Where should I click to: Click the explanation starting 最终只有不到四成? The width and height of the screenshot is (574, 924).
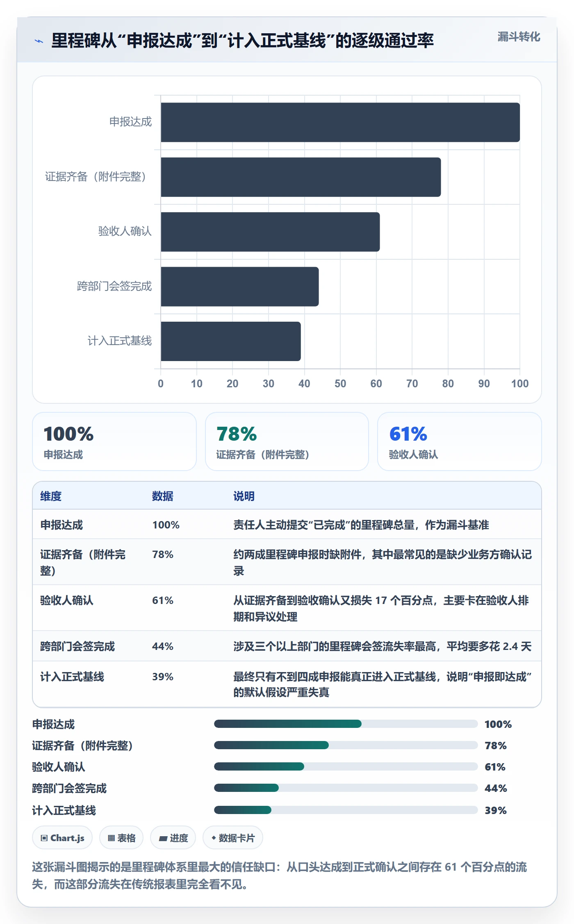(x=383, y=684)
